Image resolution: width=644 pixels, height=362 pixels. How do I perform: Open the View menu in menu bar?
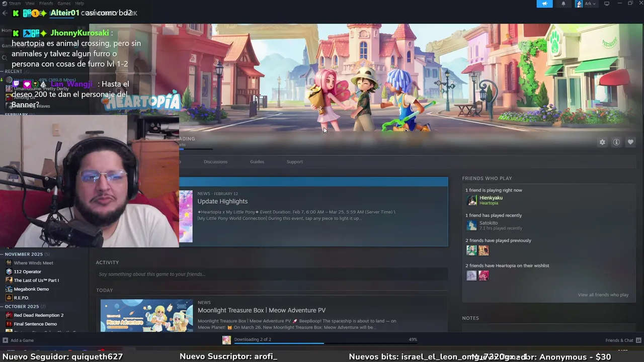[30, 4]
